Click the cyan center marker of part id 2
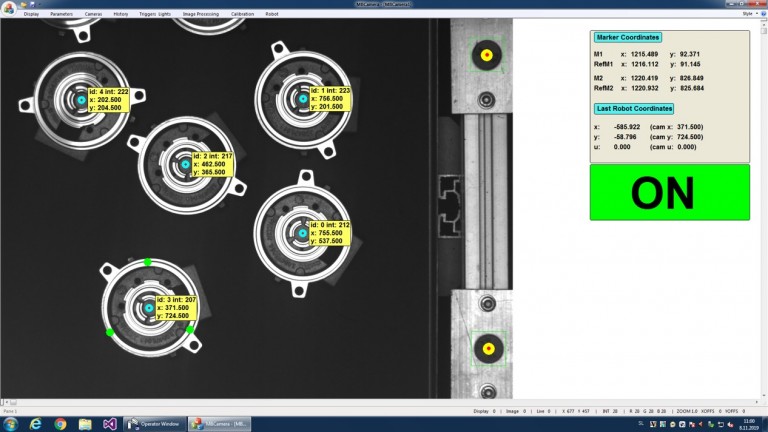Screen dimensions: 768x432 (x=185, y=165)
